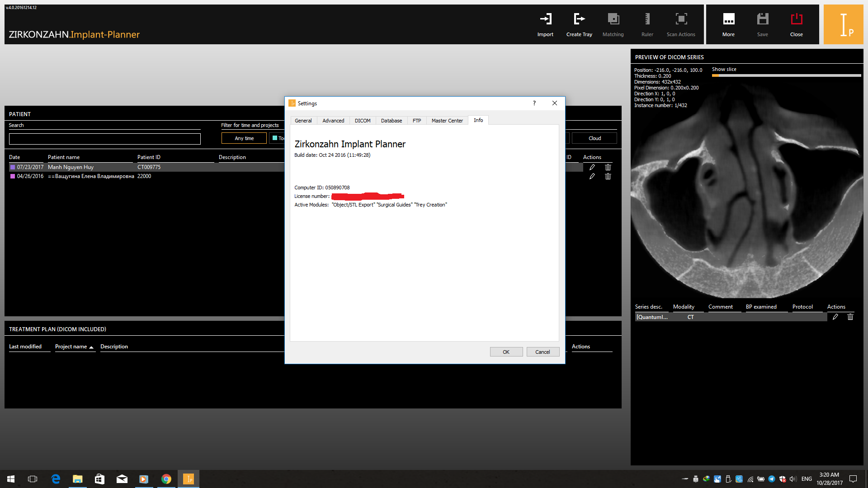
Task: Click the red Close icon
Action: (796, 24)
